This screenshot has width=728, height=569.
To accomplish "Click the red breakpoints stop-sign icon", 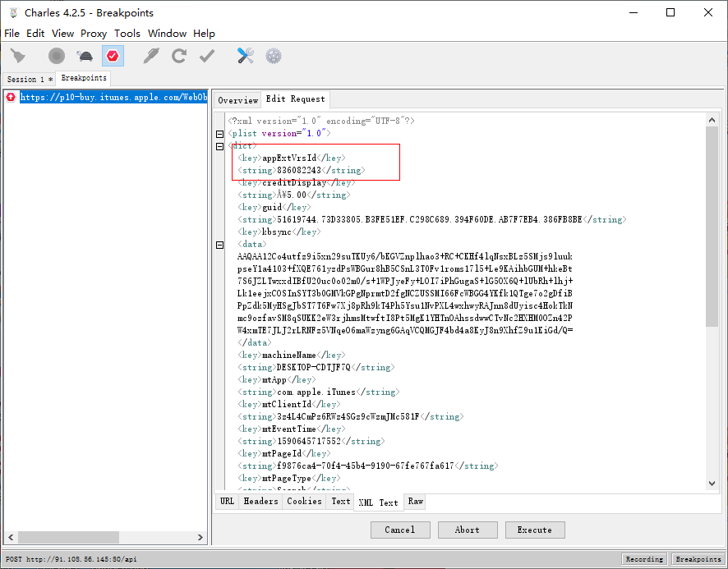I will click(x=111, y=55).
